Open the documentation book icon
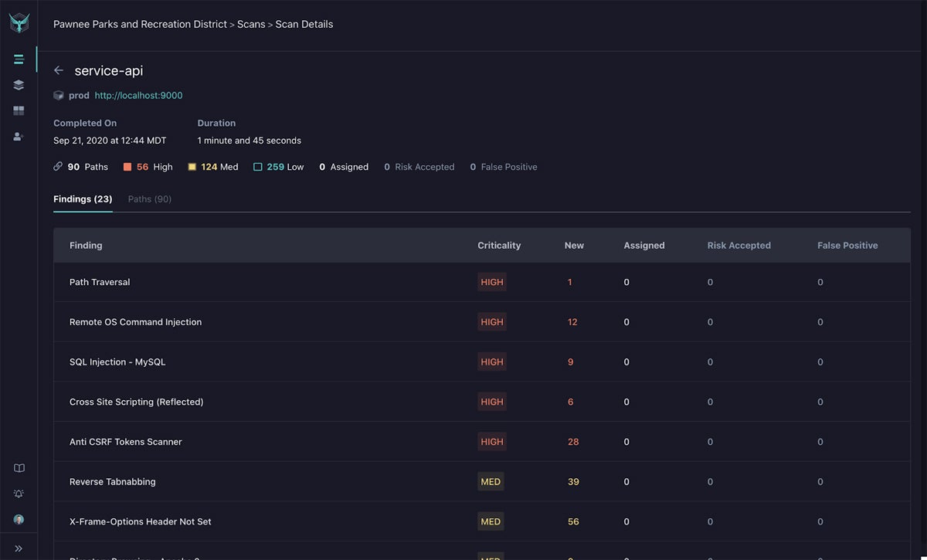 (x=18, y=467)
